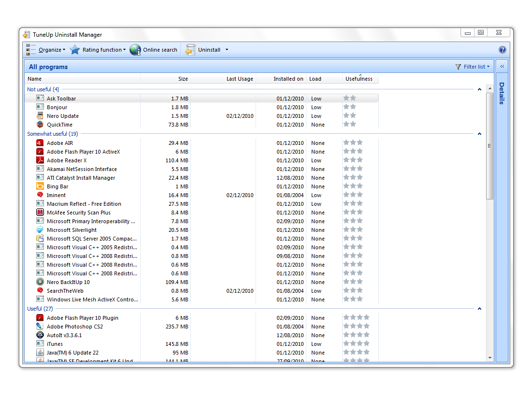The width and height of the screenshot is (532, 399).
Task: Collapse the Somewhat useful group
Action: [x=479, y=134]
